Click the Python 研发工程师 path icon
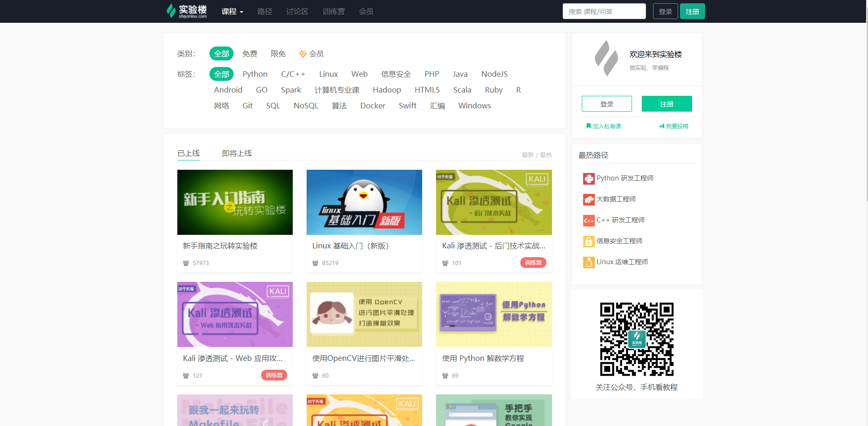Viewport: 868px width, 426px height. point(588,178)
